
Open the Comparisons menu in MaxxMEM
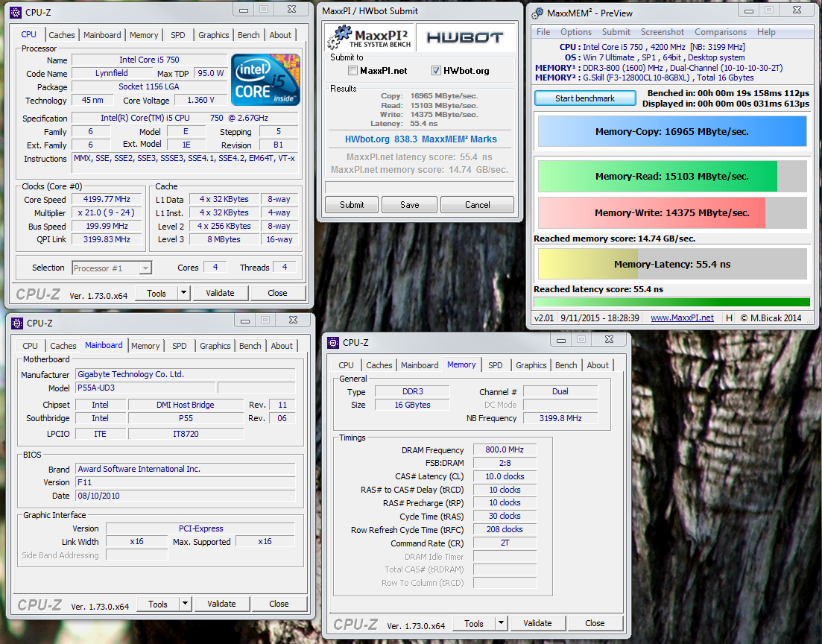[x=721, y=32]
